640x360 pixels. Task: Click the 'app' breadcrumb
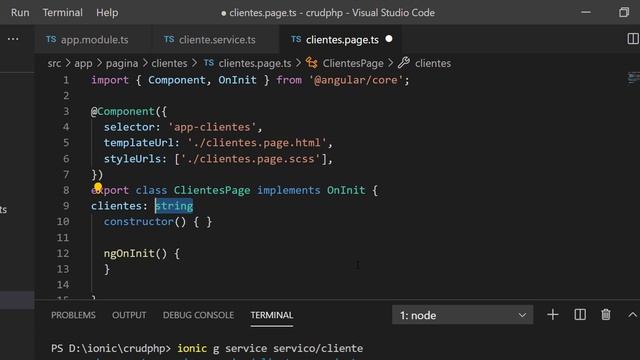coord(83,63)
